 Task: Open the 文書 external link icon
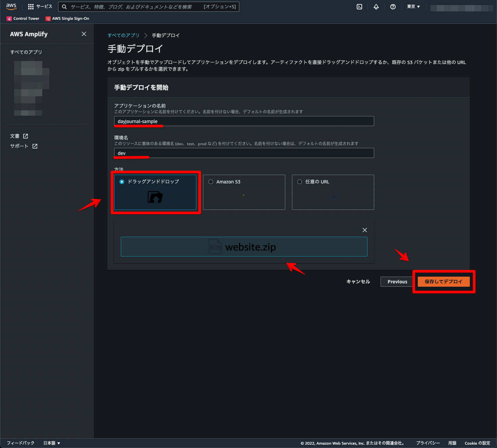pyautogui.click(x=26, y=136)
